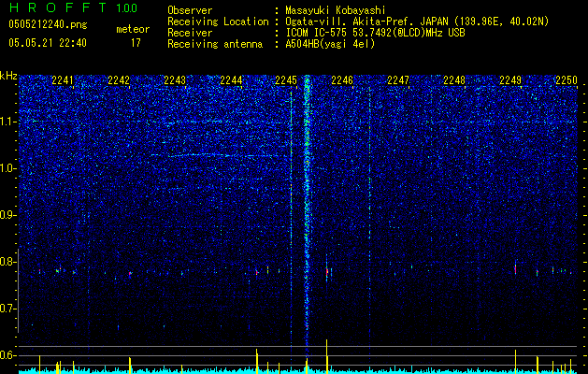Click the meteor count label
588x374 pixels.
[x=133, y=29]
